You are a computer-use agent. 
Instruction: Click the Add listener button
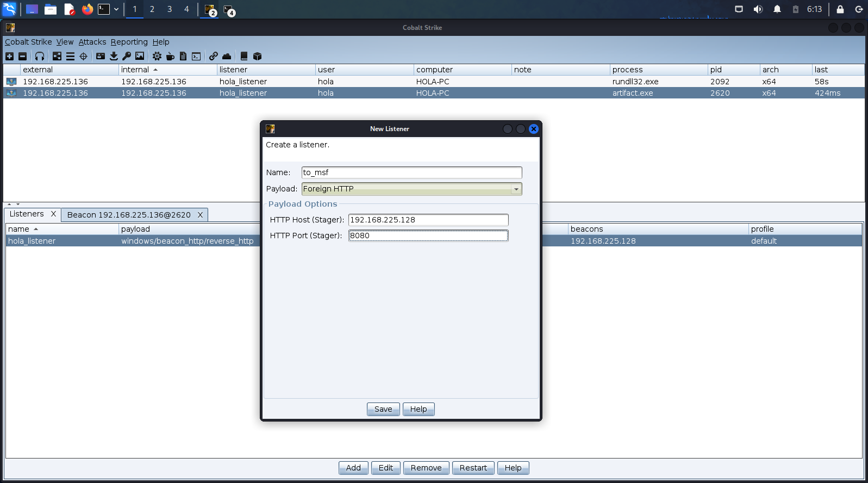point(353,468)
